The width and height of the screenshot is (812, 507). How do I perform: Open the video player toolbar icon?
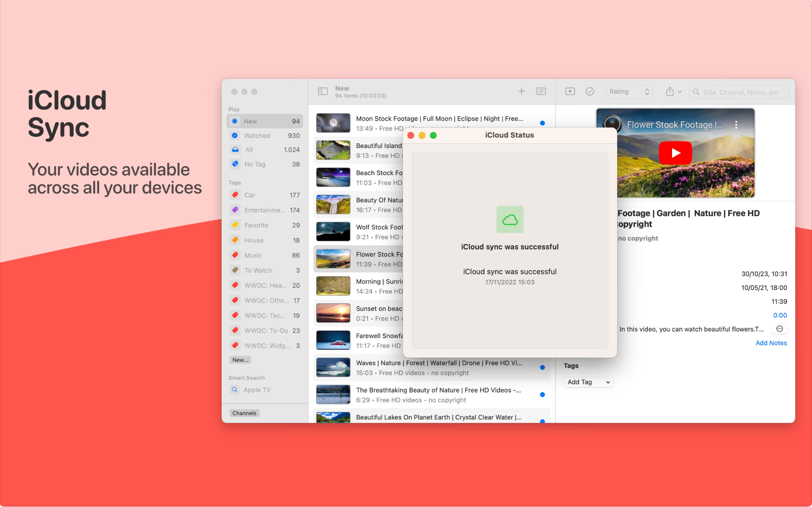(x=570, y=91)
